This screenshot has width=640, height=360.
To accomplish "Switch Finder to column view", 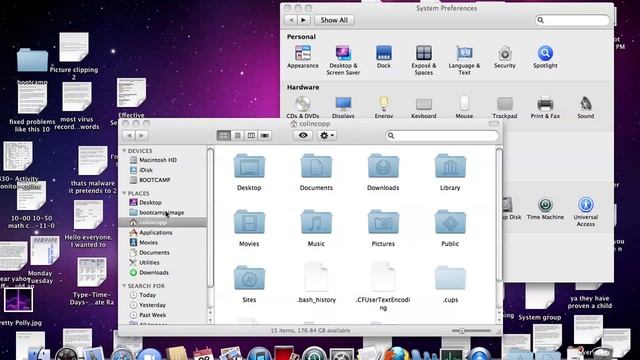I will (x=251, y=136).
